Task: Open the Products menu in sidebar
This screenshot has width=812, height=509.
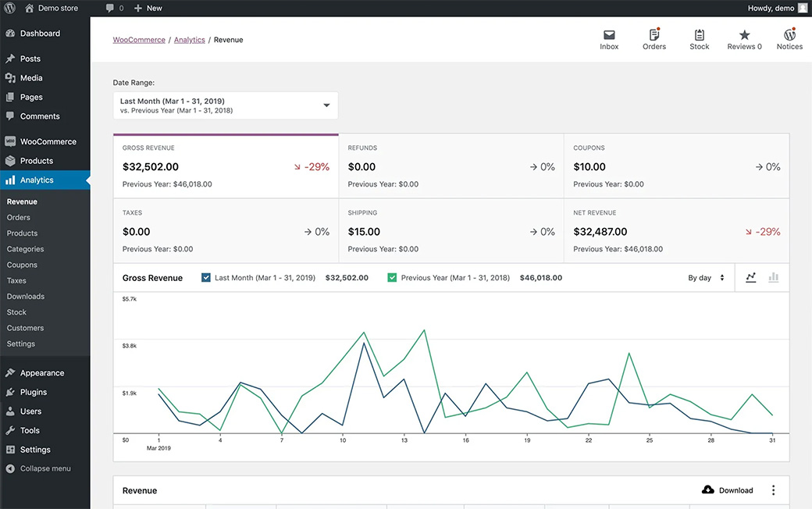Action: (x=36, y=161)
